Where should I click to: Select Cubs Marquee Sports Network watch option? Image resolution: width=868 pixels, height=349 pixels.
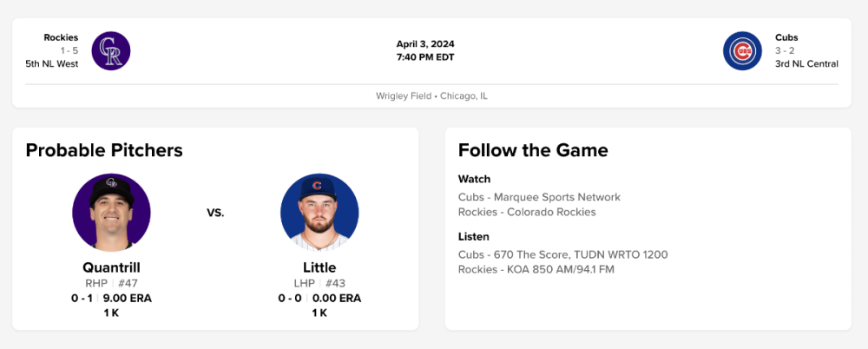coord(539,197)
